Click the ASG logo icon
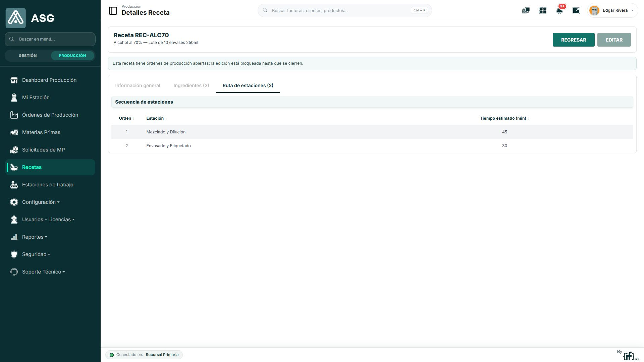Image resolution: width=644 pixels, height=362 pixels. [15, 18]
